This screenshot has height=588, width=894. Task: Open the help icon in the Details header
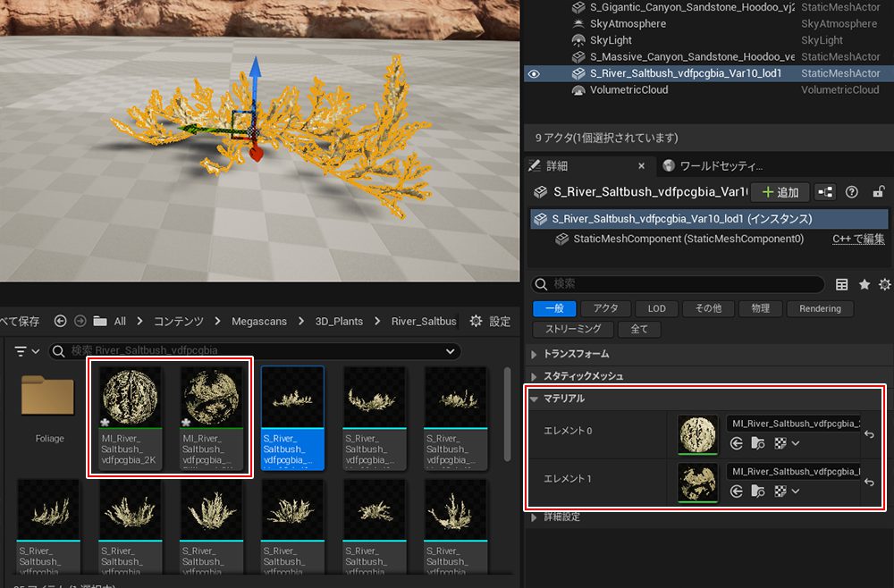(x=851, y=192)
